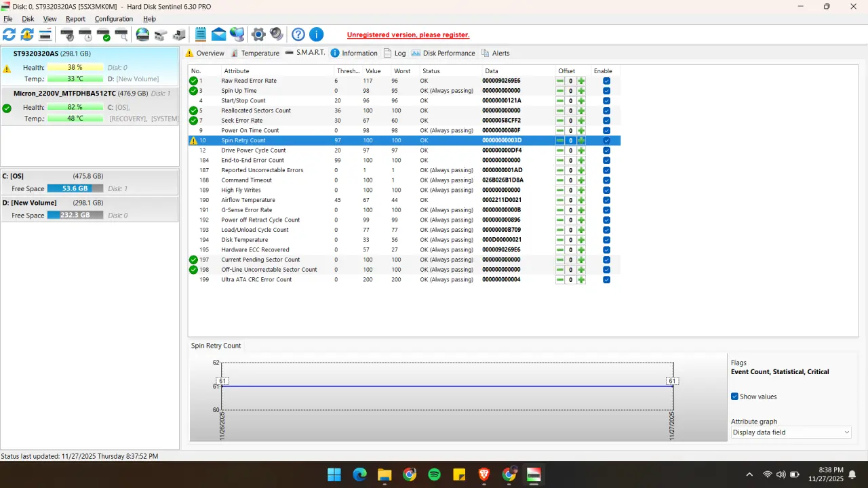
Task: Increase offset for G-Sense Error Rate with plus
Action: (x=581, y=210)
